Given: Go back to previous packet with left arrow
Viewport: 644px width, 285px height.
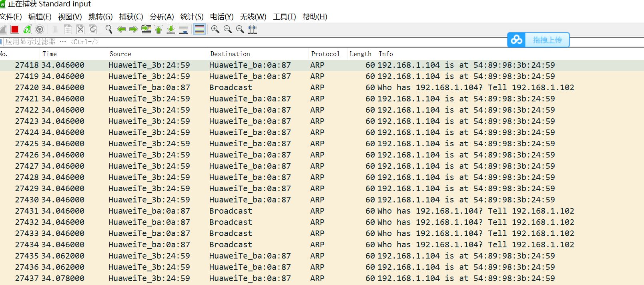Looking at the screenshot, I should [121, 29].
